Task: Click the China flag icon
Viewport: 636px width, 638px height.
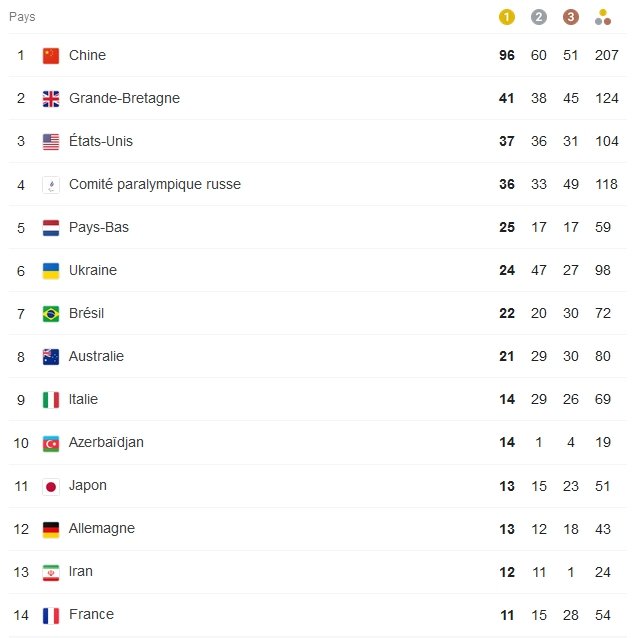Action: pos(51,56)
